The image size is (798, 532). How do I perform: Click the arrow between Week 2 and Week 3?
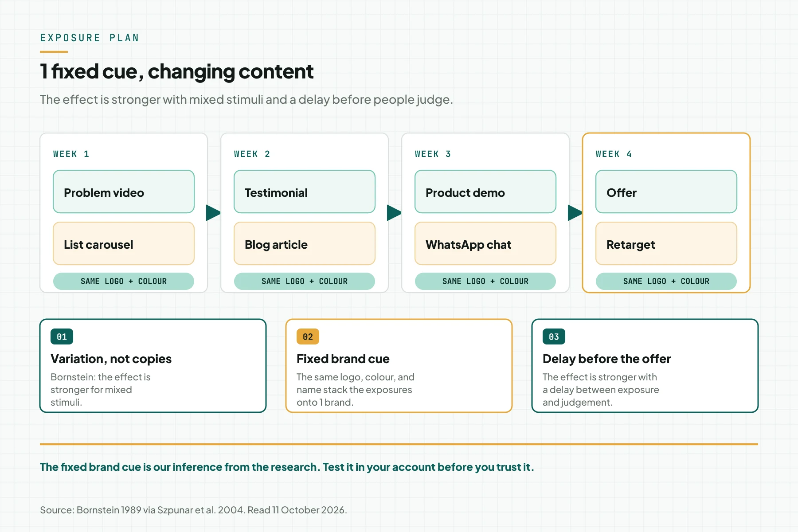pyautogui.click(x=394, y=213)
